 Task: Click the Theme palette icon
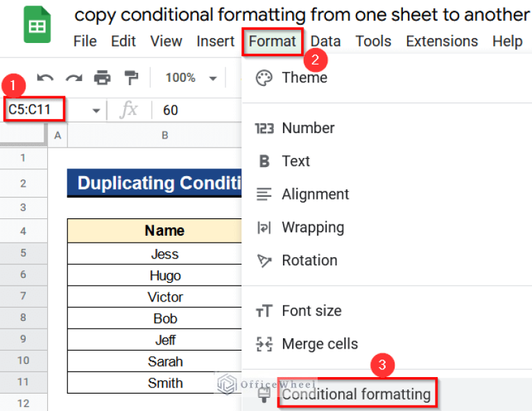pos(264,78)
